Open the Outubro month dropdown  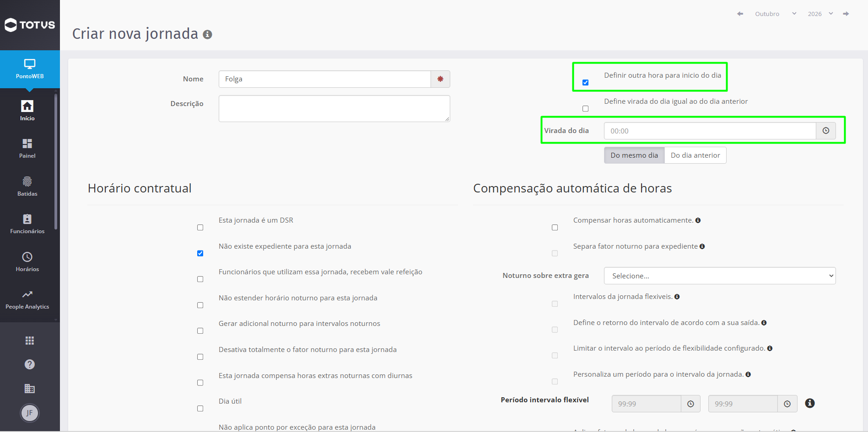776,14
